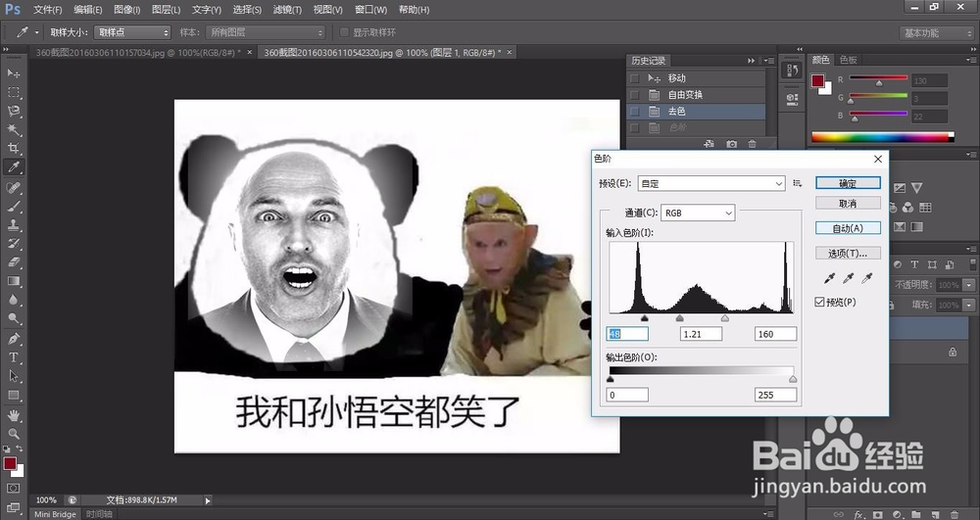The image size is (980, 520).
Task: Cancel the Levels dialog
Action: [848, 203]
